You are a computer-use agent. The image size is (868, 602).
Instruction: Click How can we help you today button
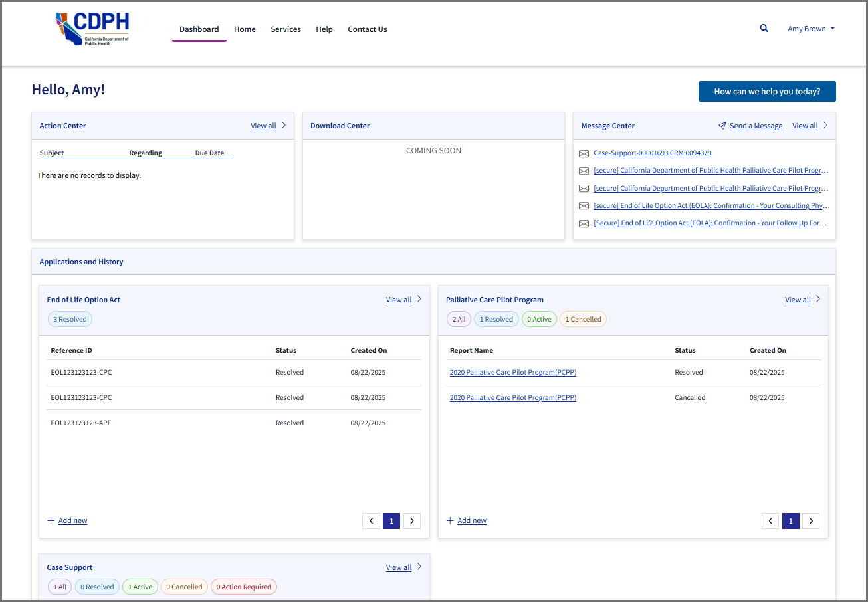pos(766,92)
